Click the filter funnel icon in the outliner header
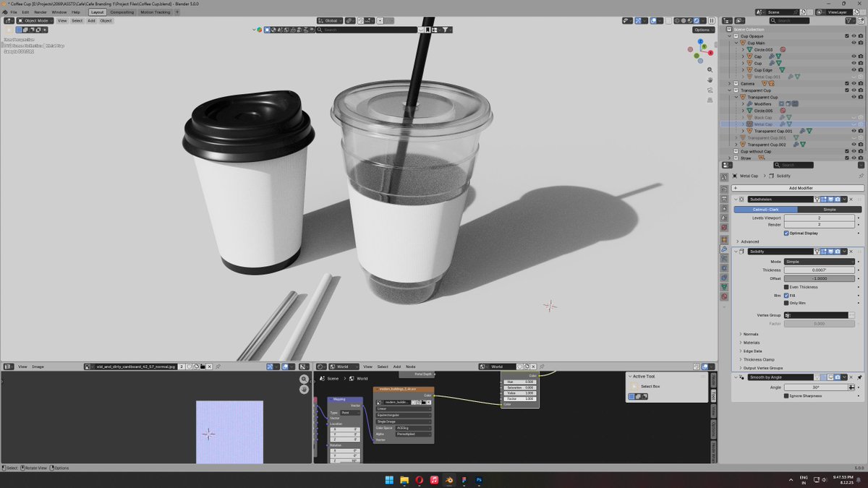Viewport: 868px width, 488px height. (x=849, y=20)
